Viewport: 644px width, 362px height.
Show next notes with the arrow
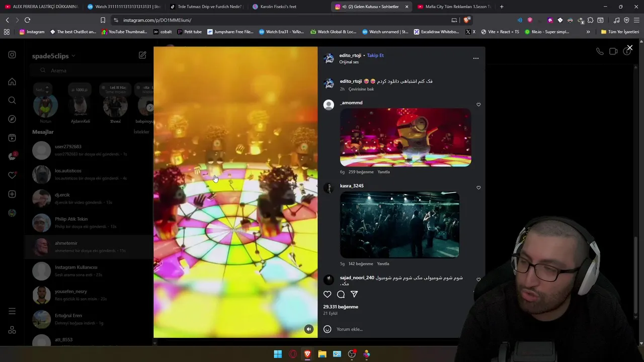click(149, 107)
